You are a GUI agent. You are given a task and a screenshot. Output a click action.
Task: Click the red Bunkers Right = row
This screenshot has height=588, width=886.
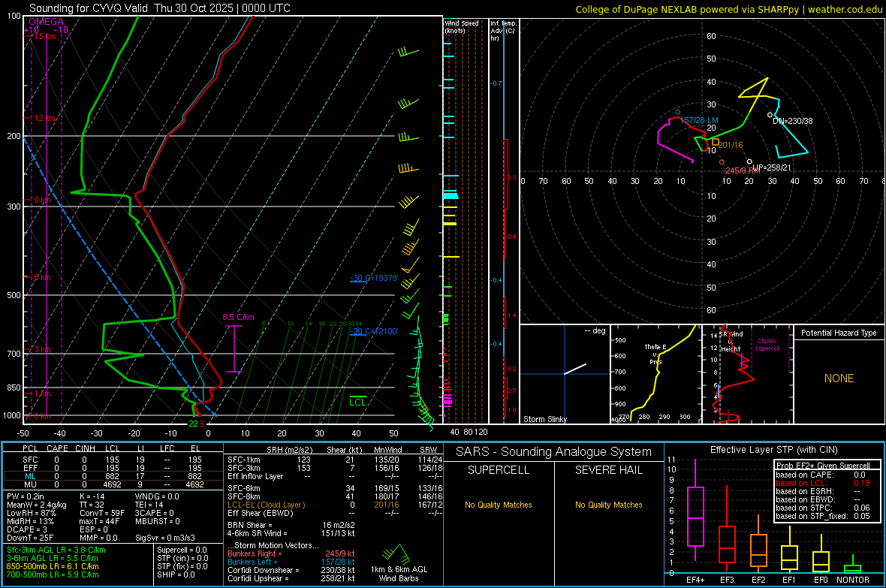coord(291,553)
